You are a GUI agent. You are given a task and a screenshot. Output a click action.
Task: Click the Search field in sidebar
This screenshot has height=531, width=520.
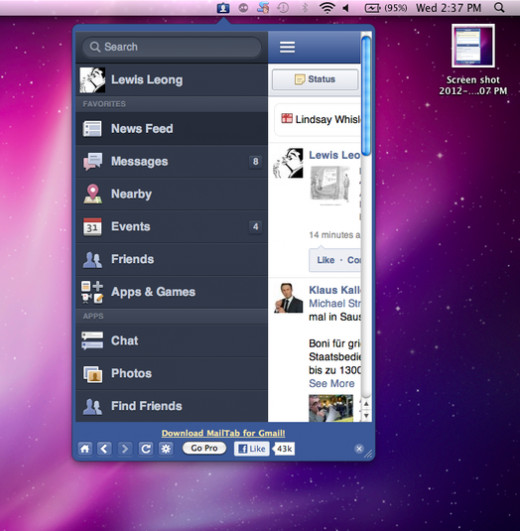[172, 47]
